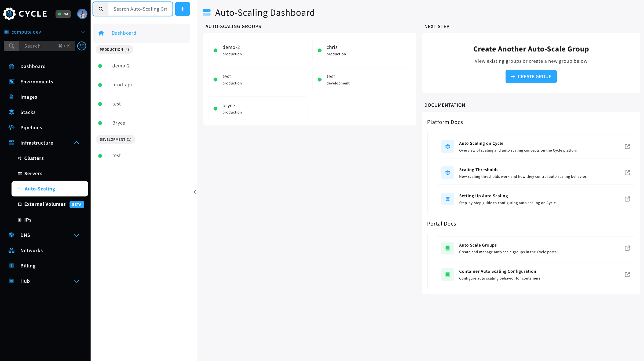Click the Pipelines sidebar icon
The height and width of the screenshot is (361, 644).
(x=12, y=127)
